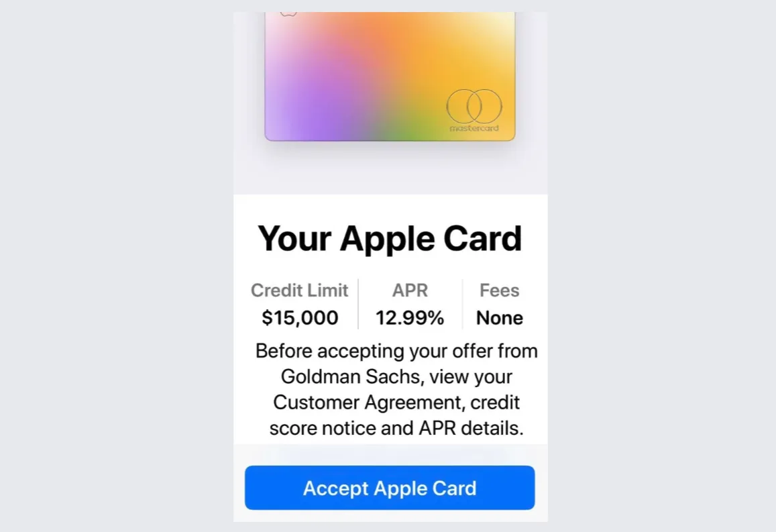Click the divider between APR and Fees
This screenshot has width=776, height=532.
(463, 304)
